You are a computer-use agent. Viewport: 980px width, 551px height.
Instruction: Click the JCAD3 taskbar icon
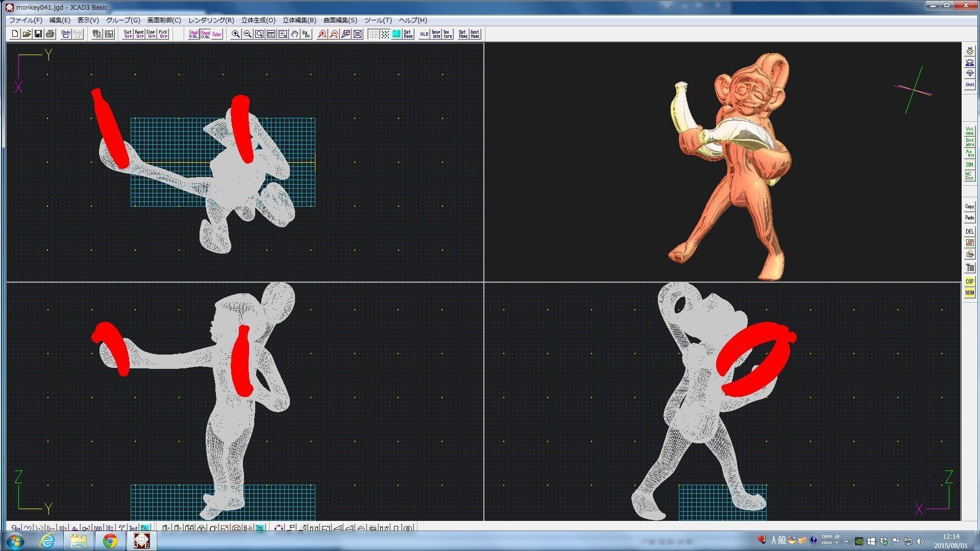(x=141, y=541)
